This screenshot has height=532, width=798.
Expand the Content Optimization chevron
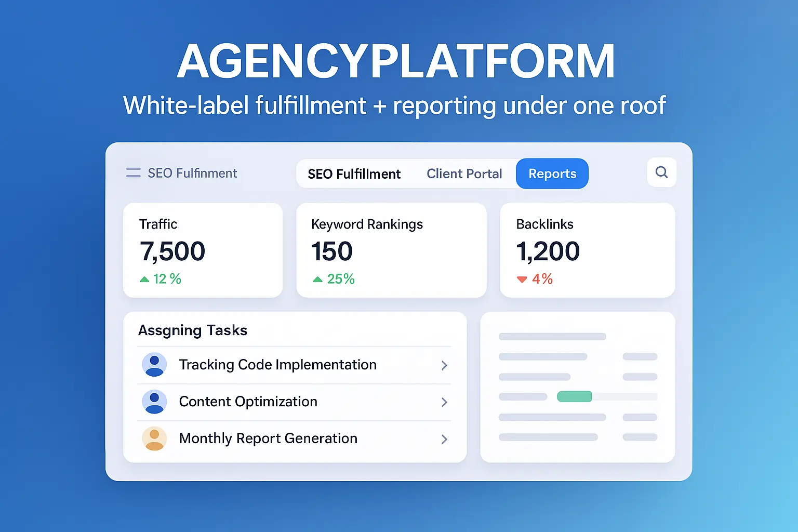[x=444, y=402]
